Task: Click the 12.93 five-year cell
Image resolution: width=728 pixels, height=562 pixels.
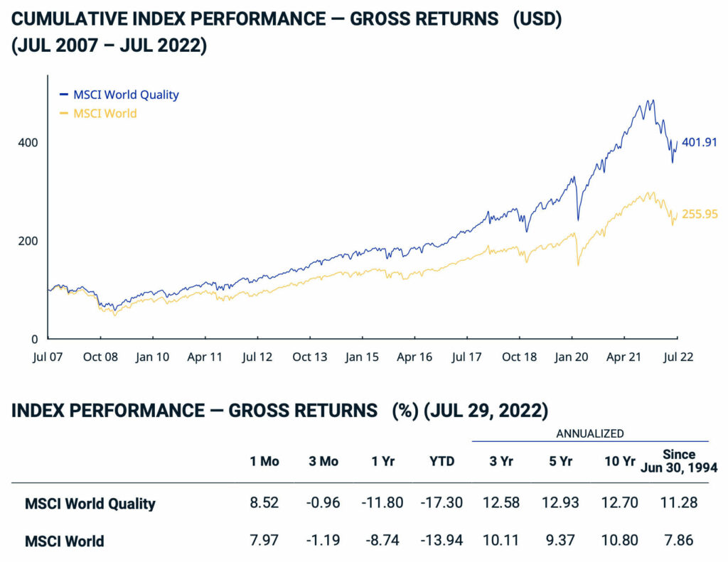Action: pyautogui.click(x=560, y=502)
